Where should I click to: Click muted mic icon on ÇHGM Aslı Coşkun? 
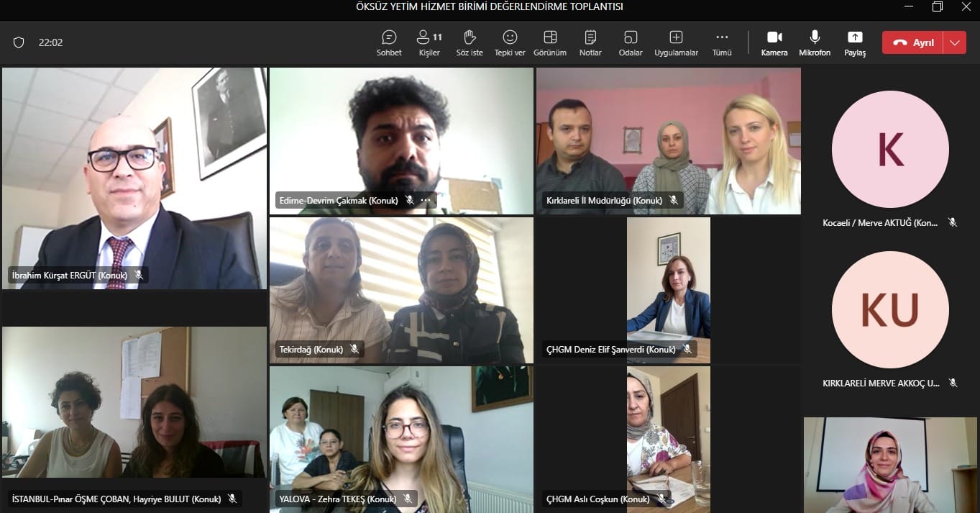point(661,498)
